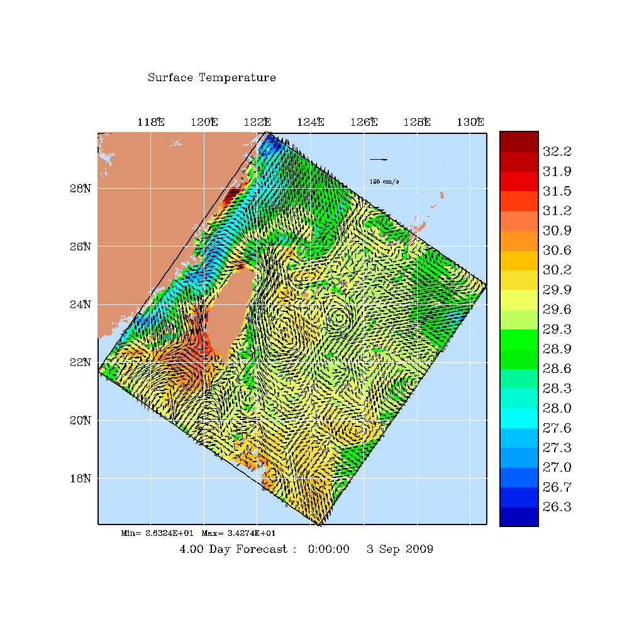Click the 28.0 colorbar tick label
The width and height of the screenshot is (644, 644).
click(557, 409)
